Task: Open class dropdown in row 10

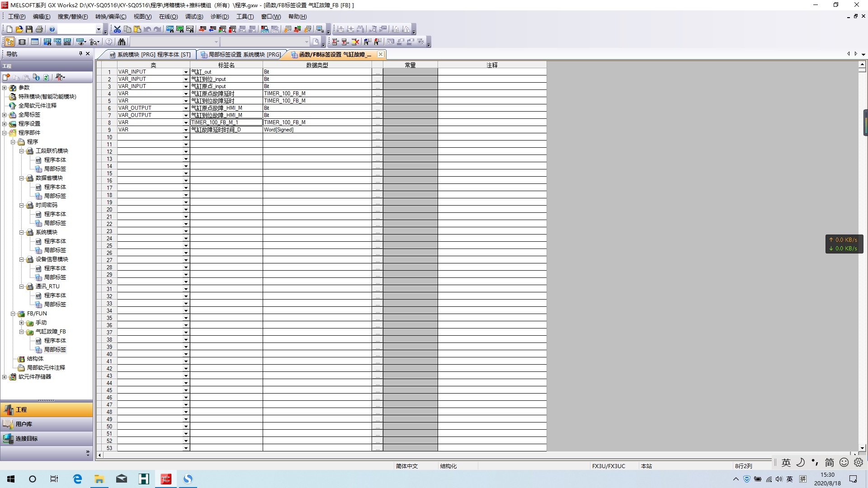Action: pyautogui.click(x=186, y=137)
